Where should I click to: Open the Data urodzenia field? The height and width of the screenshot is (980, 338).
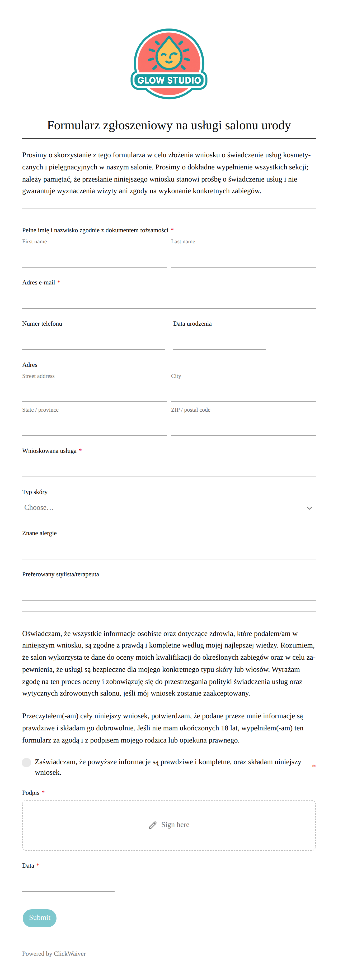[219, 340]
